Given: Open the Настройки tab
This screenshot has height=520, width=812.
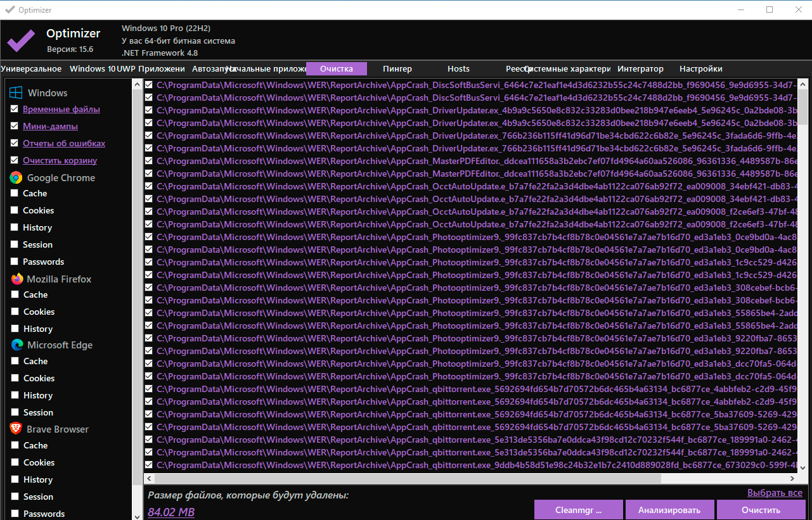Looking at the screenshot, I should pos(700,69).
